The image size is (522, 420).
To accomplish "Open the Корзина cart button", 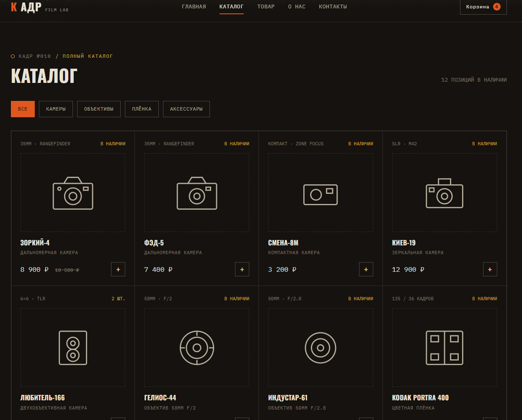I will 483,7.
